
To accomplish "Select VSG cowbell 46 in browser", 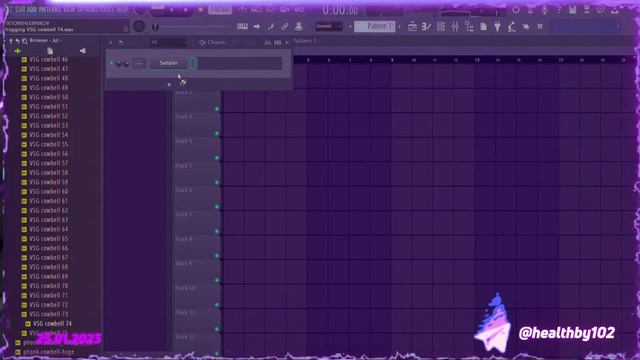I will pos(49,60).
